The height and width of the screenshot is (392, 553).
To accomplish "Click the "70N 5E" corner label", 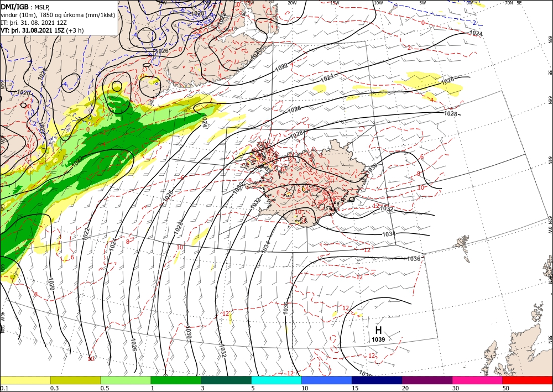I will coord(513,3).
